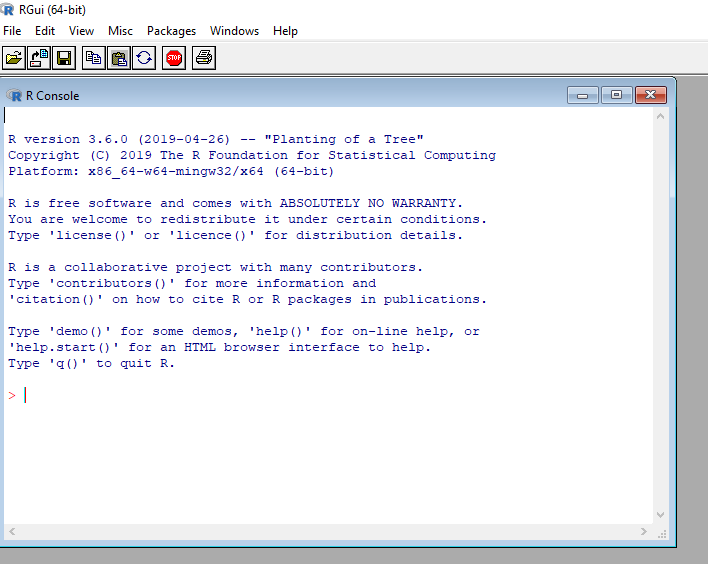Viewport: 708px width, 564px height.
Task: Open the Edit menu
Action: coord(45,31)
